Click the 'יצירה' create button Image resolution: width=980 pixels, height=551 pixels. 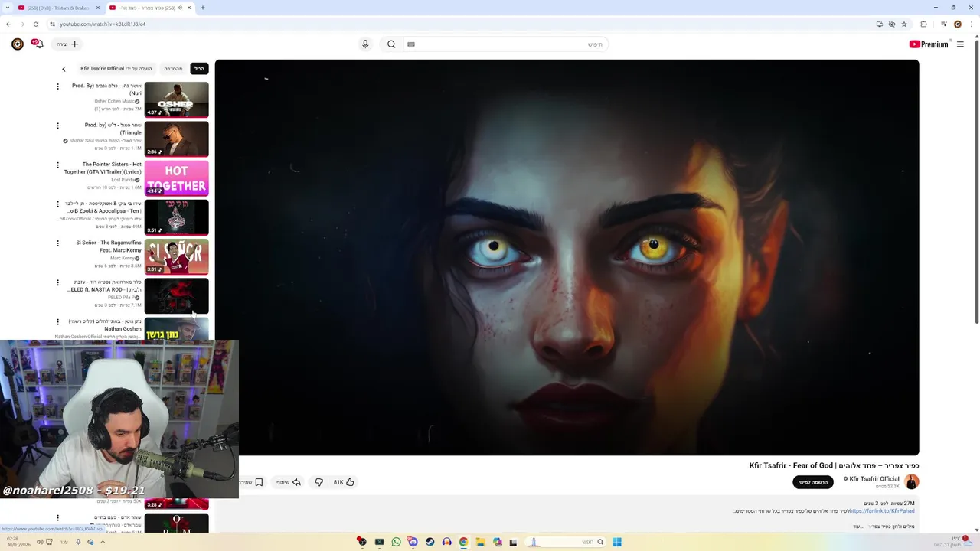[67, 44]
